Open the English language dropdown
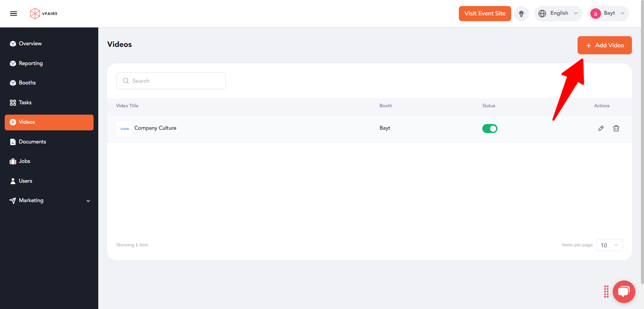 tap(558, 14)
